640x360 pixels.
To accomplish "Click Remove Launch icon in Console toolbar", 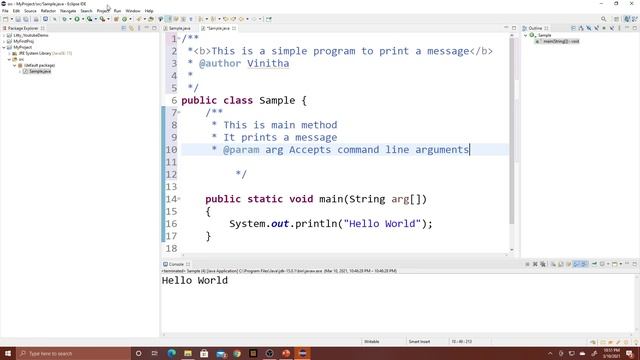I will click(535, 264).
